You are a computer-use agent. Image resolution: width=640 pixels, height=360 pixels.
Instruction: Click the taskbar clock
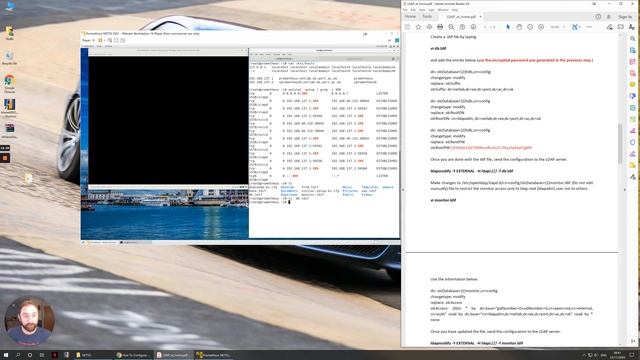[617, 355]
